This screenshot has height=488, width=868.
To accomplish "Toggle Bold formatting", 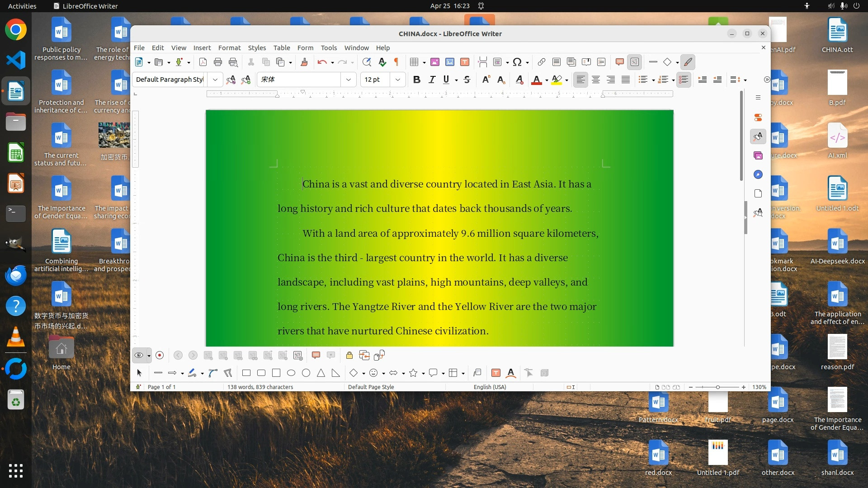I will pos(417,80).
